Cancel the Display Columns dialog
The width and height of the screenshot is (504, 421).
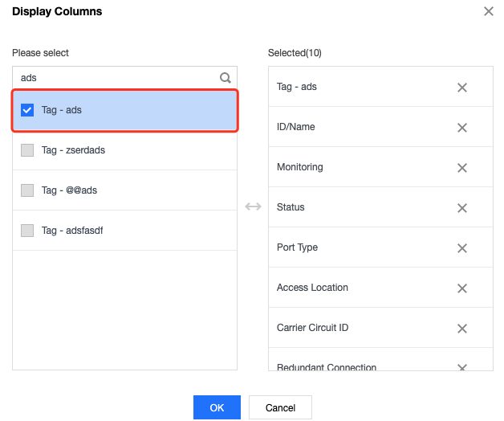pyautogui.click(x=280, y=407)
